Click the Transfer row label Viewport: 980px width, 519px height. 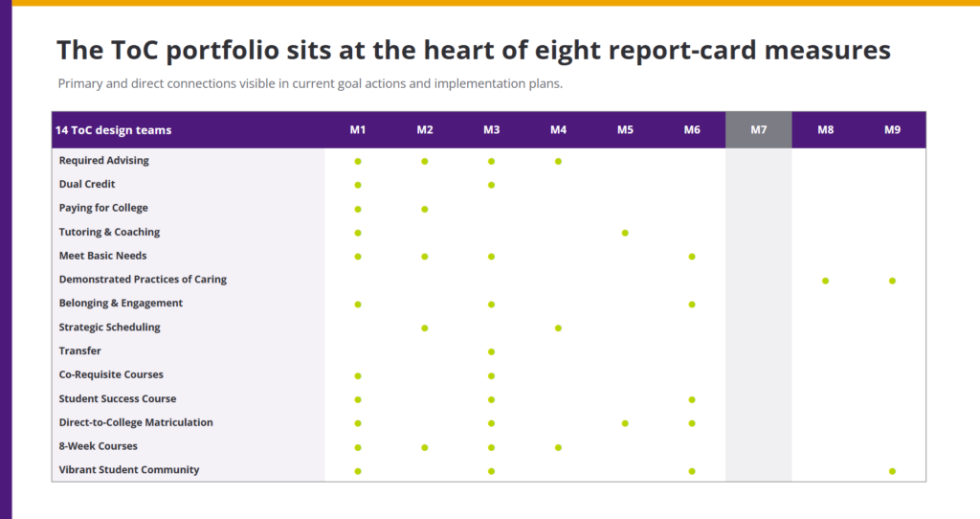[80, 350]
